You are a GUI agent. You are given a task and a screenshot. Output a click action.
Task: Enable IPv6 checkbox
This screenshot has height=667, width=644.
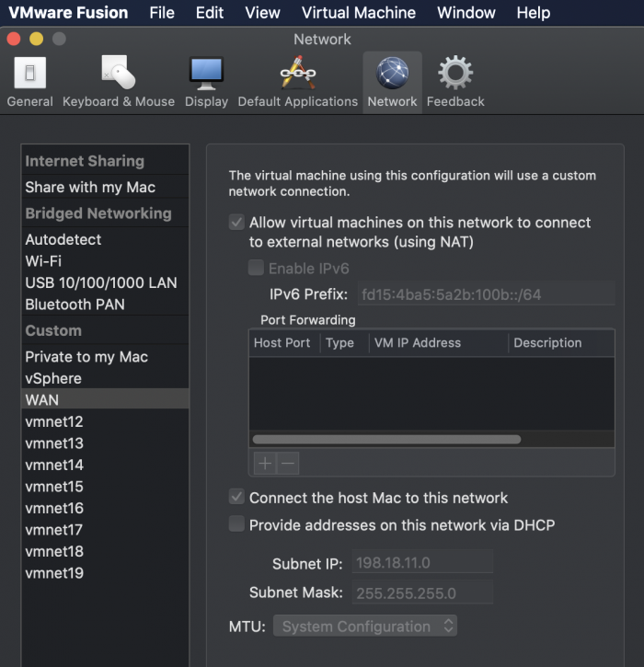click(x=256, y=268)
